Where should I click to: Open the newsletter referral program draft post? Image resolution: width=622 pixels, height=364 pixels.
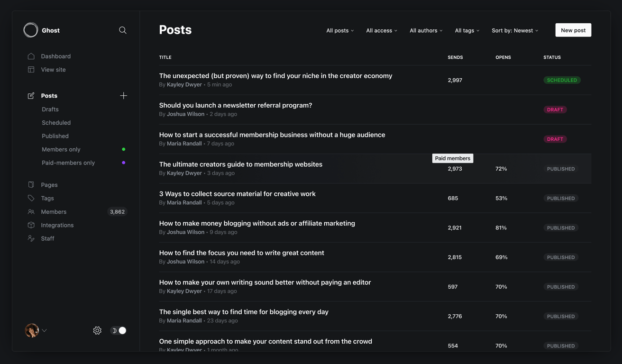236,105
